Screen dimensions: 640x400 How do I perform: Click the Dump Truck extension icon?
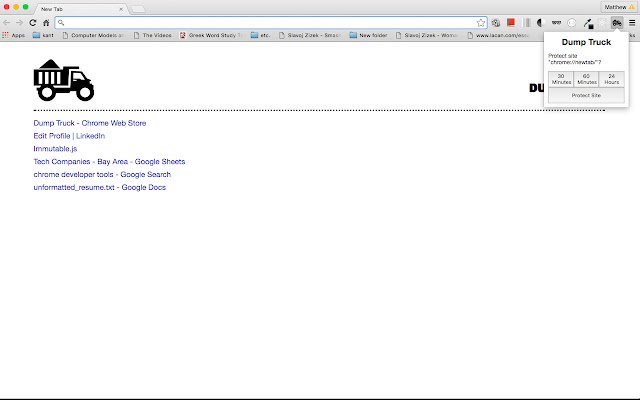[x=616, y=23]
